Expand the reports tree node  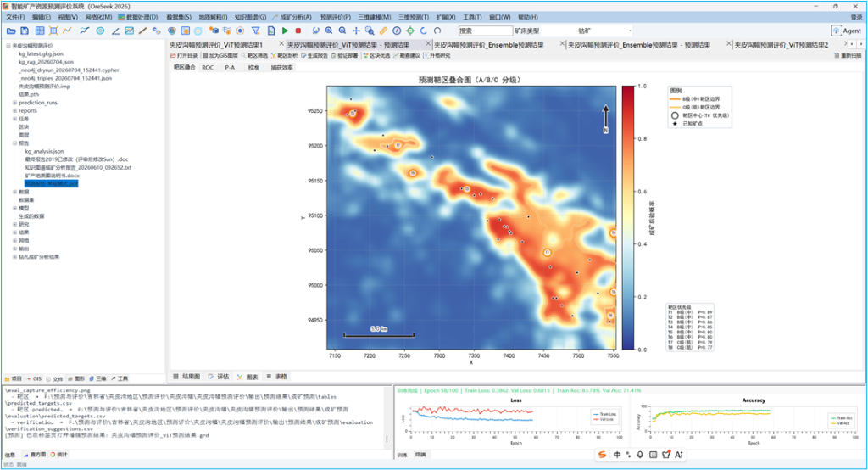pos(15,111)
